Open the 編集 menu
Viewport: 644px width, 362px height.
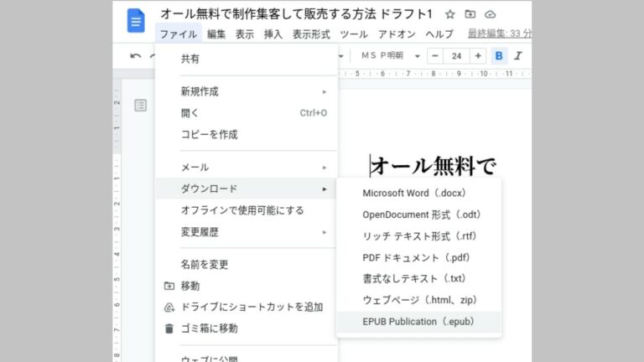216,34
